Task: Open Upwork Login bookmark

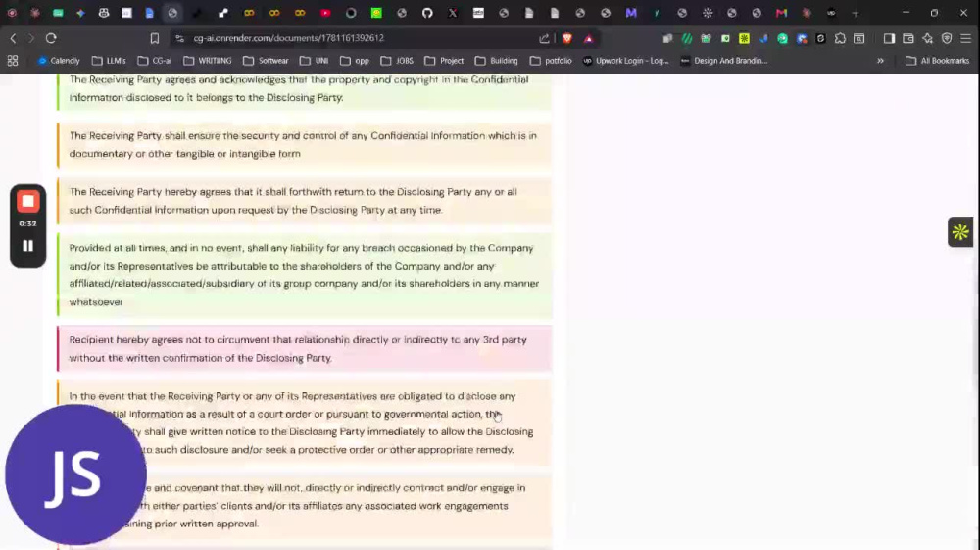Action: tap(625, 61)
